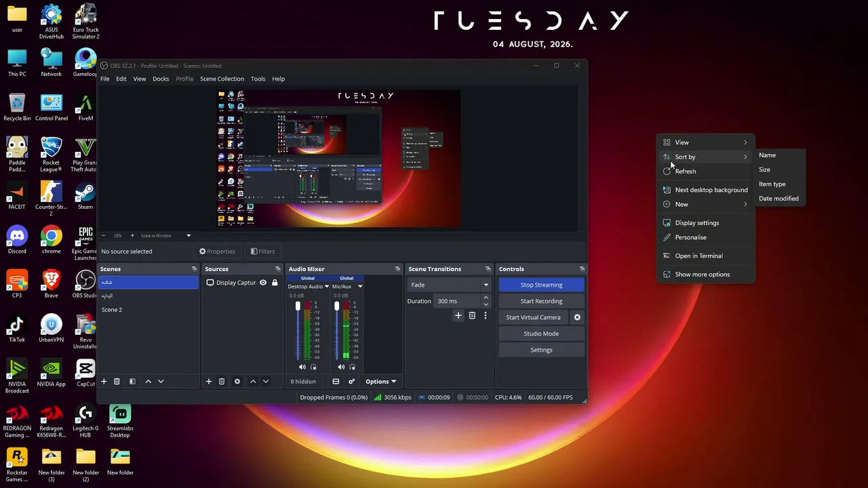Open the Audio Mixer Options dropdown
The image size is (868, 488).
coord(380,382)
